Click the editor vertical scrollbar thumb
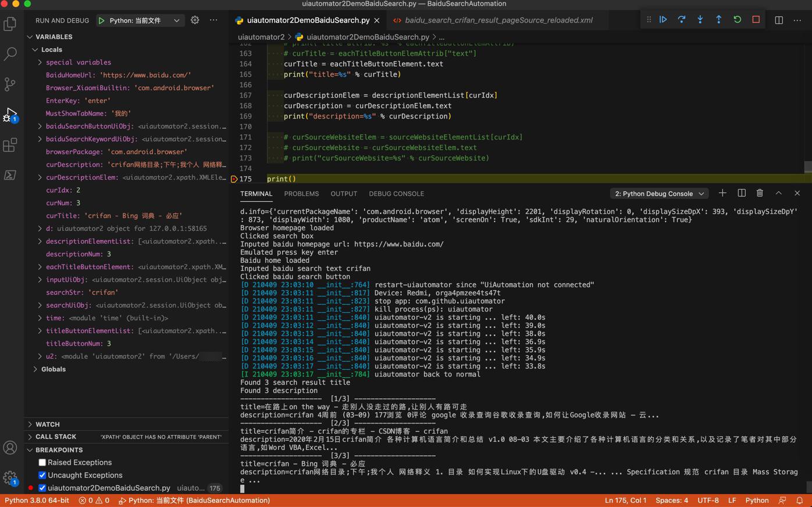The image size is (812, 507). pos(807,166)
